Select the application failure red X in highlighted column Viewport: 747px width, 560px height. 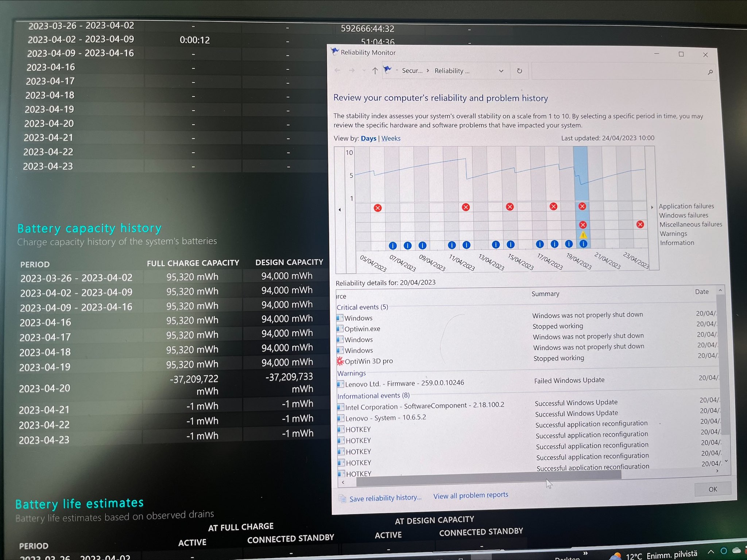click(x=582, y=206)
